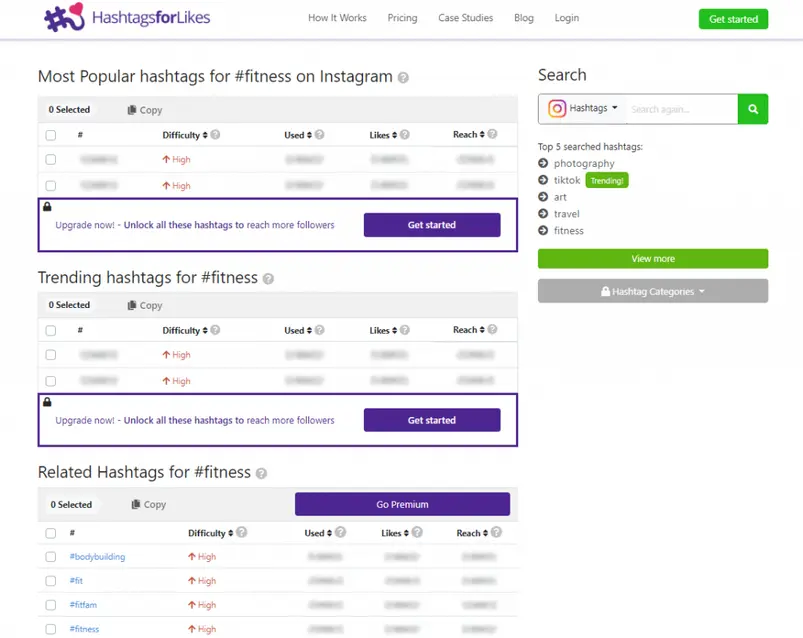Viewport: 803px width, 638px height.
Task: Click the green search magnifier button
Action: [x=753, y=109]
